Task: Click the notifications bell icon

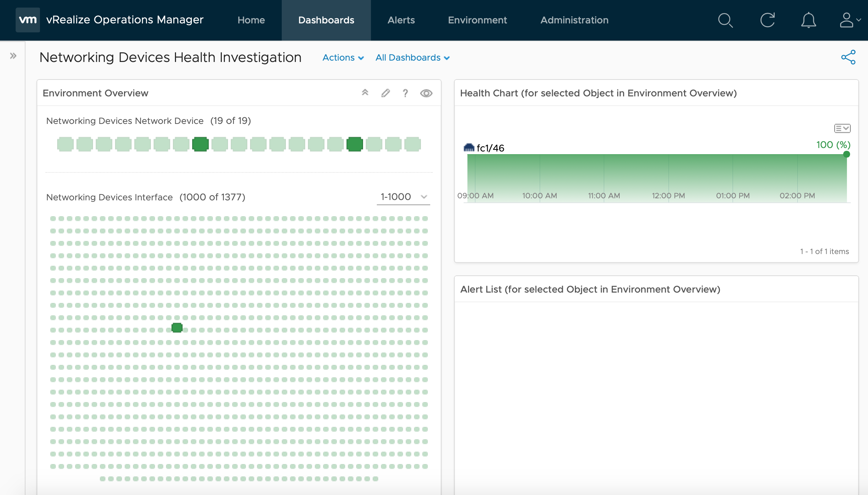Action: coord(808,20)
